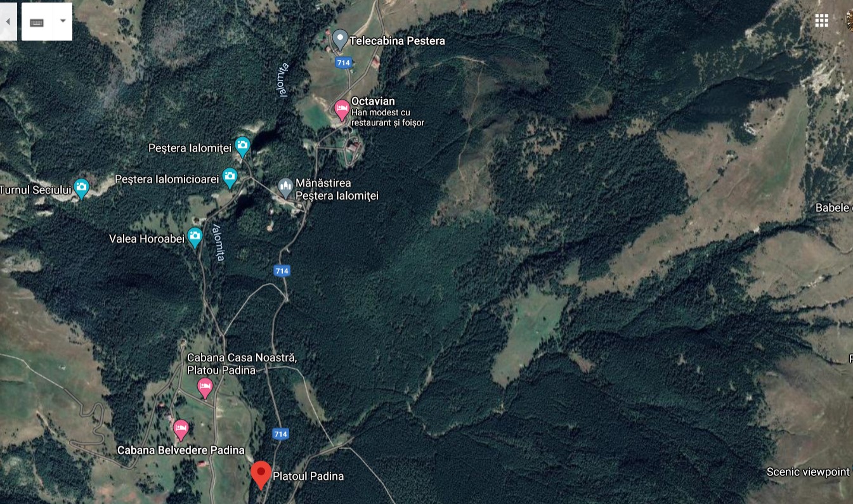Select Cabana Casa Noastră lodging pin
The height and width of the screenshot is (504, 853).
205,388
